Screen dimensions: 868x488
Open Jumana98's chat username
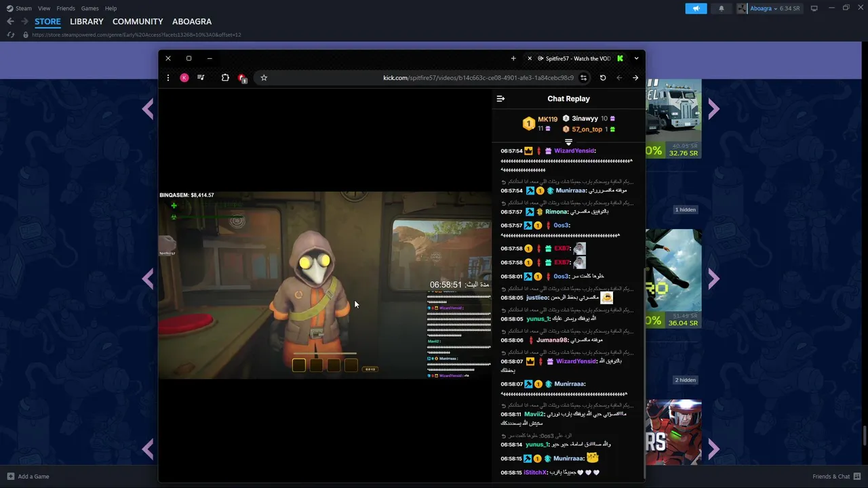click(552, 340)
